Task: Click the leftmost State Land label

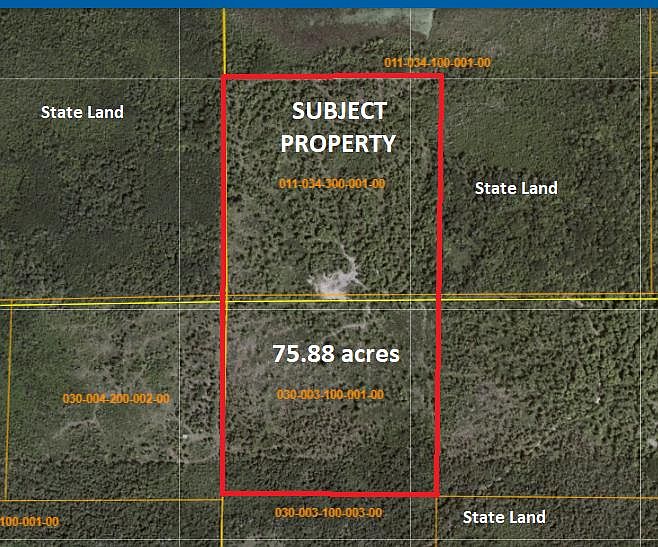Action: click(x=82, y=112)
